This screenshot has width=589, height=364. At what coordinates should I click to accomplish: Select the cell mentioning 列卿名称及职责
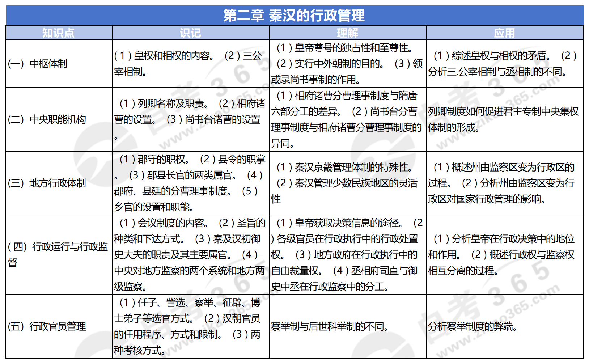(x=190, y=119)
